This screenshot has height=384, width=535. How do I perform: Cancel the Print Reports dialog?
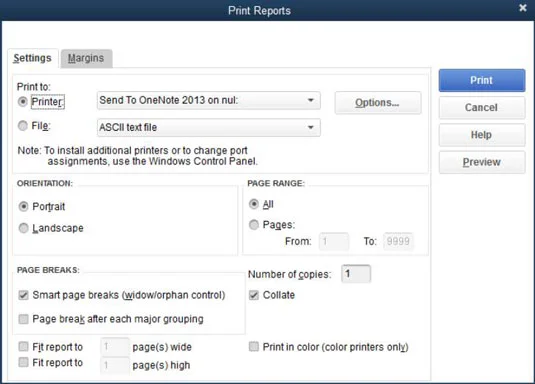pos(482,108)
